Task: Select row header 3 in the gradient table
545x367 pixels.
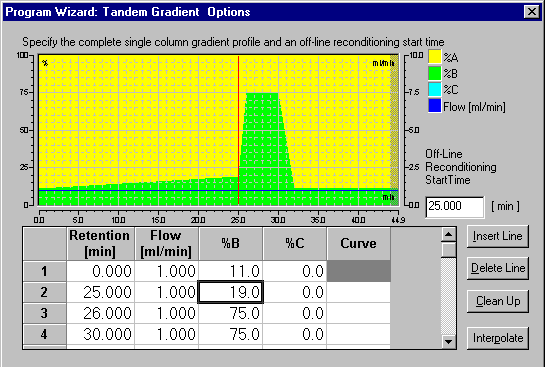Action: 44,313
